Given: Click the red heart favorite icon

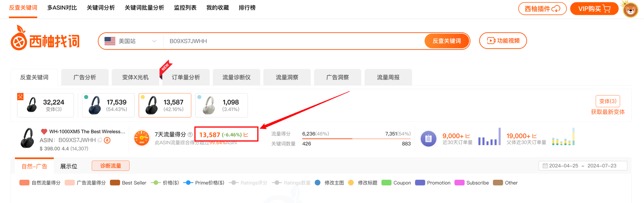Looking at the screenshot, I should (44, 131).
